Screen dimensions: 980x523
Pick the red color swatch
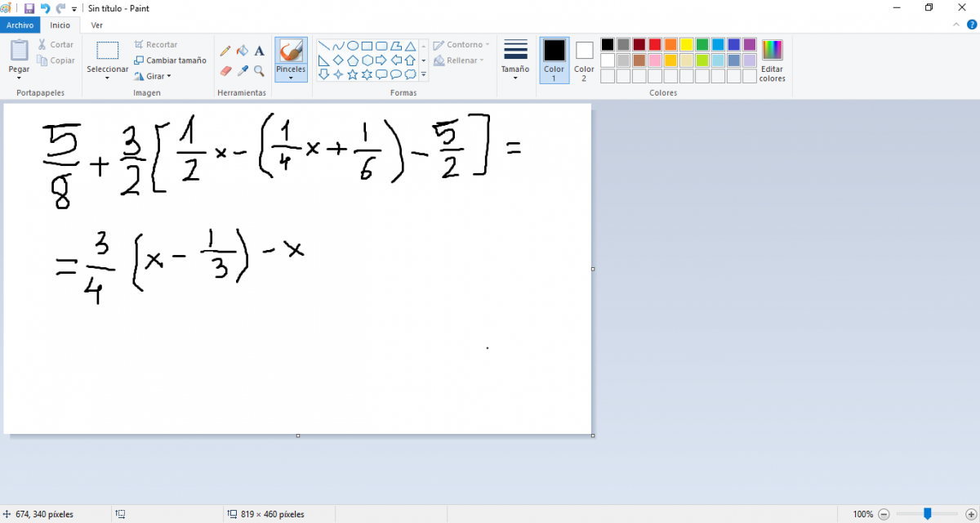pyautogui.click(x=655, y=44)
